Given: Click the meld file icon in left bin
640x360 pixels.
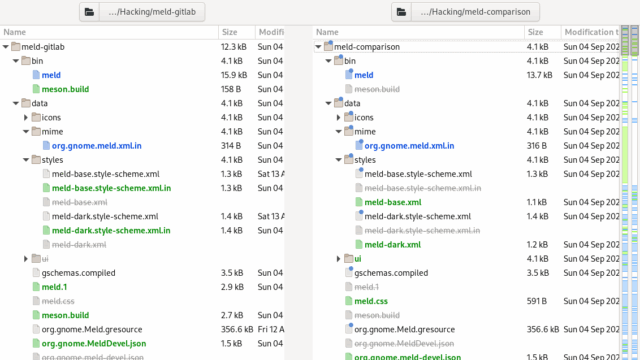Looking at the screenshot, I should point(36,75).
